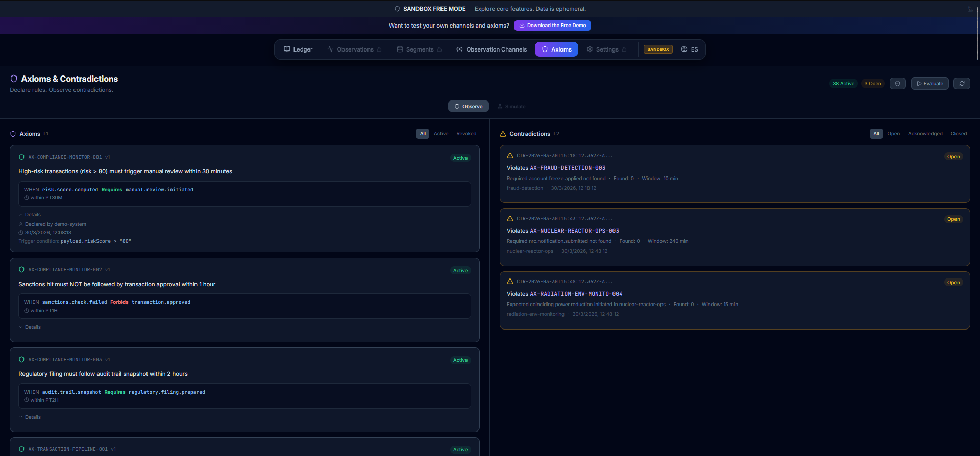Click the refresh icon button
Image resolution: width=980 pixels, height=456 pixels.
click(x=962, y=84)
